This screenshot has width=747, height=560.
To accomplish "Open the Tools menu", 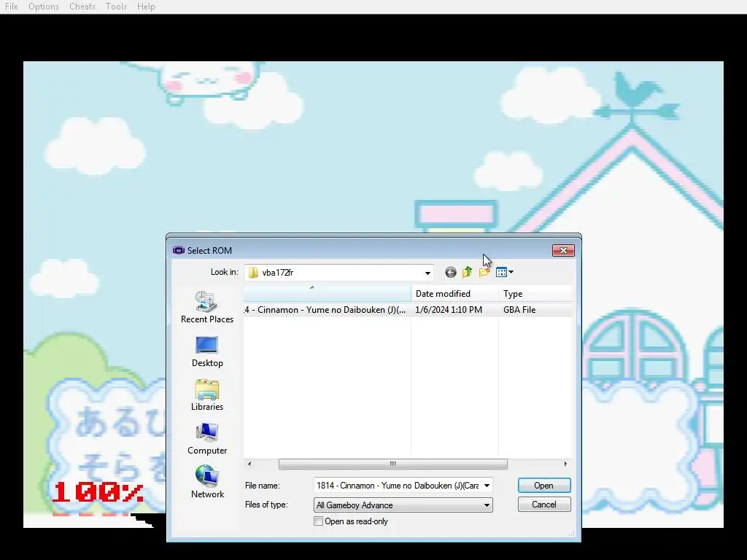I will (x=116, y=7).
